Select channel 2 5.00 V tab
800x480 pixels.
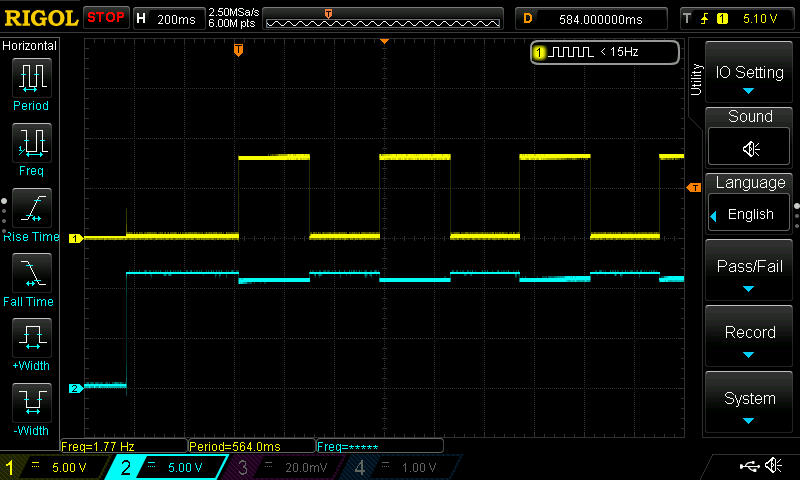pos(168,467)
